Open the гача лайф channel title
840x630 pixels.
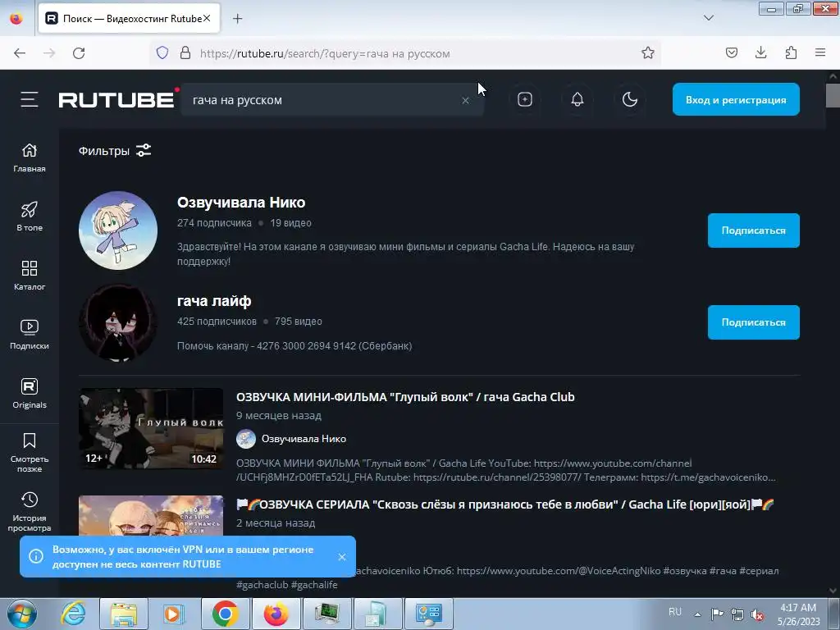pos(214,301)
